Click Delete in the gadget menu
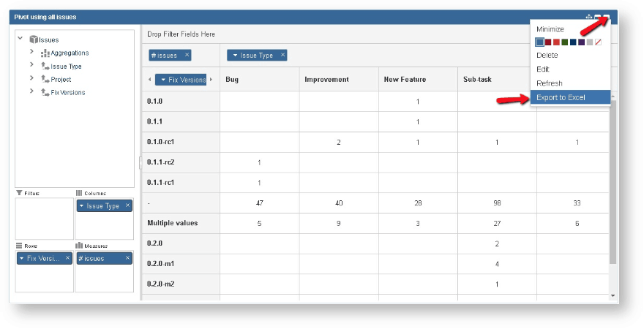 (547, 56)
